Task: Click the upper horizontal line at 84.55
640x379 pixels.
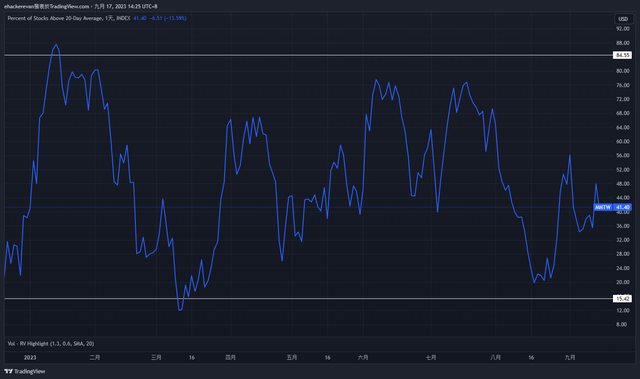Action: 308,55
